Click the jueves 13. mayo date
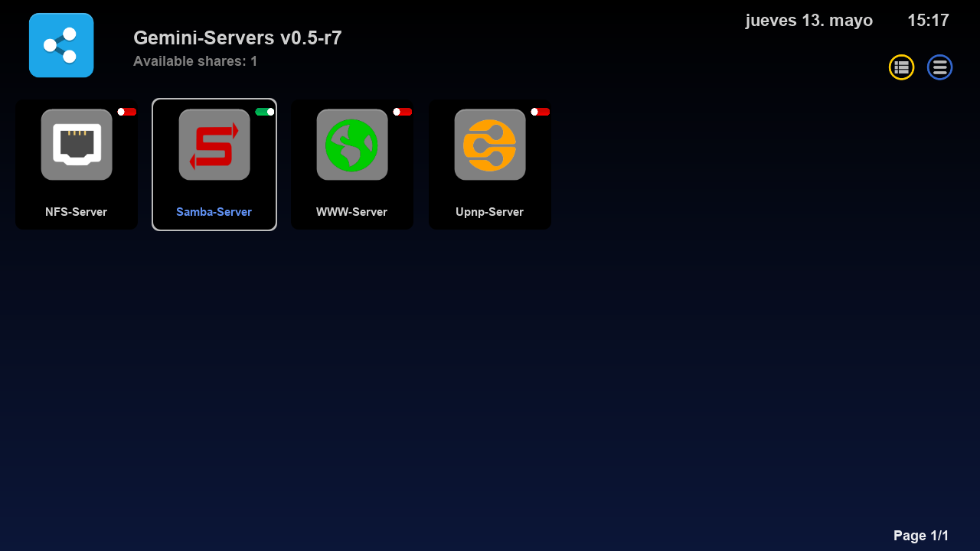This screenshot has height=551, width=980. [809, 21]
